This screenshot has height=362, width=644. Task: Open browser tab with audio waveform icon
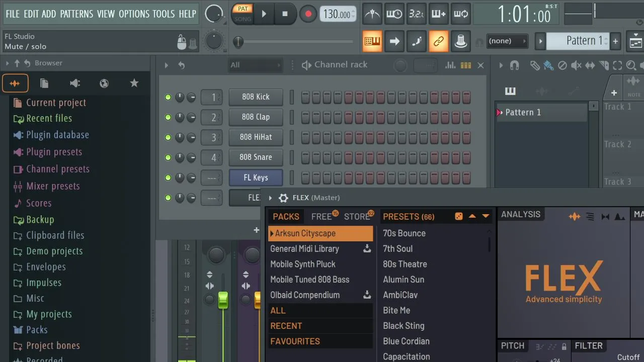click(15, 83)
